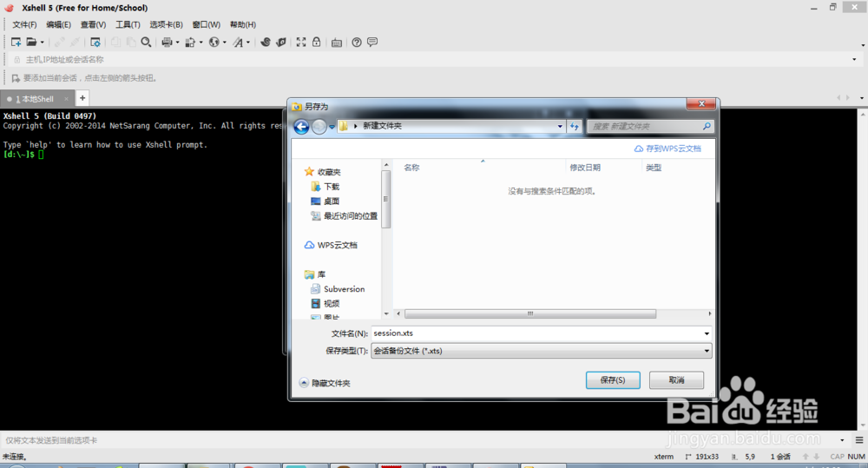
Task: Click the Print icon in Xshell toolbar
Action: [167, 42]
